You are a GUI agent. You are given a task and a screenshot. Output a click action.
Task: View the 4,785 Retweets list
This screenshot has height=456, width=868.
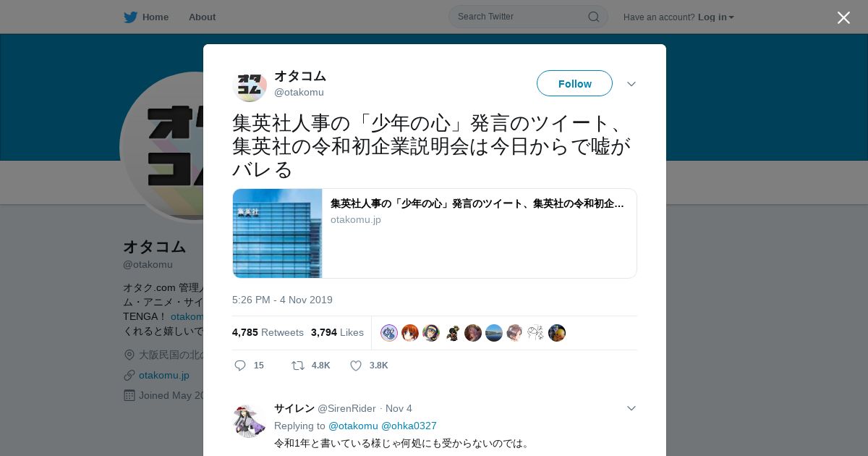tap(268, 332)
